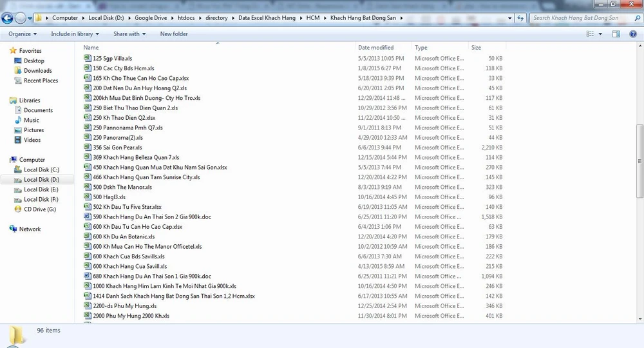Click the Refresh button beside address bar
The width and height of the screenshot is (644, 348).
coord(521,18)
